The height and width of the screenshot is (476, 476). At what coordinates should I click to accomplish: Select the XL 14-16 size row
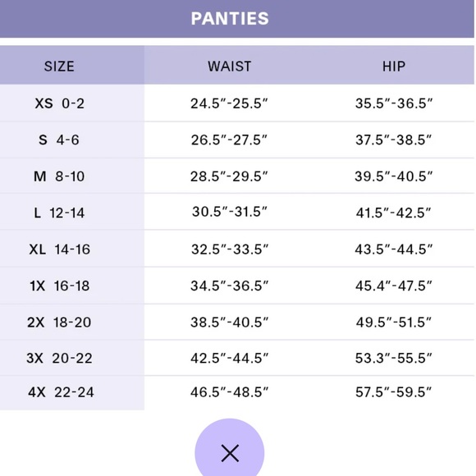click(x=237, y=249)
